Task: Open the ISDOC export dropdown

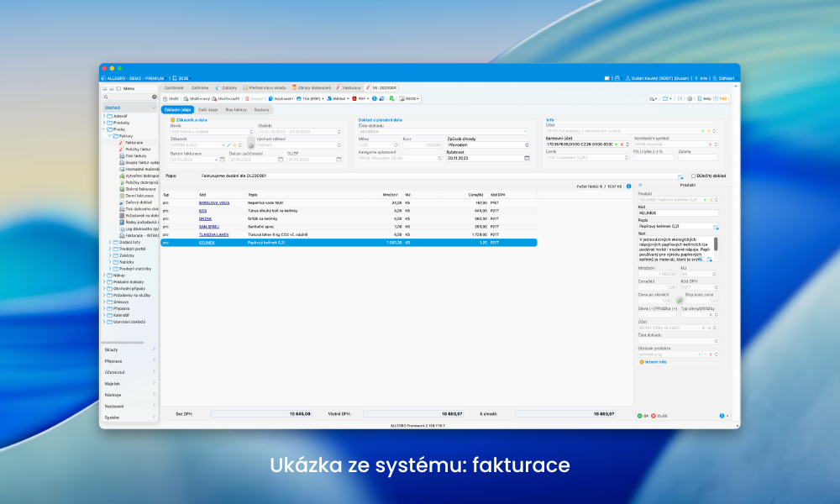Action: 409,98
